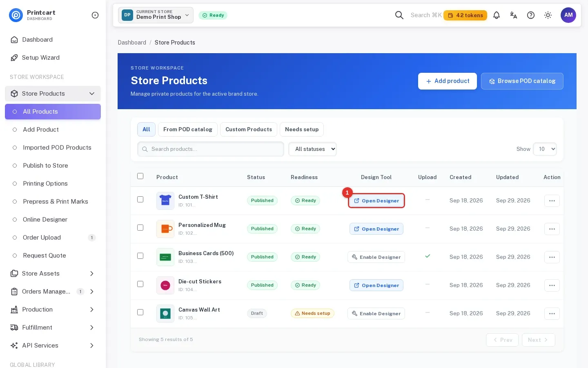588x368 pixels.
Task: Click the 42 tokens badge
Action: tap(465, 15)
